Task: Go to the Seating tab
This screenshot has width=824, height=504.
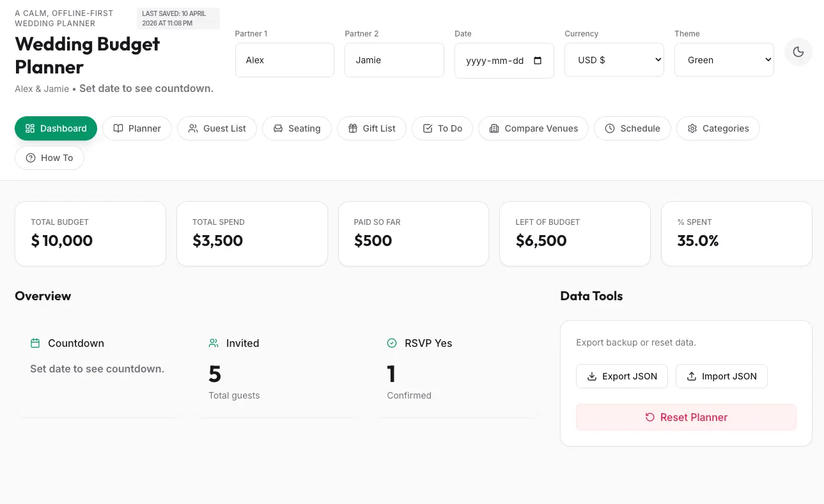Action: 297,128
